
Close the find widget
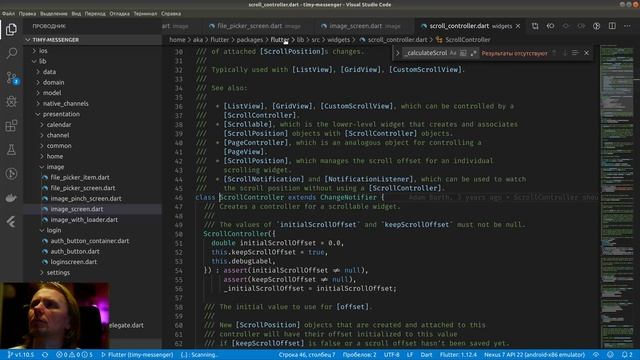tap(587, 53)
